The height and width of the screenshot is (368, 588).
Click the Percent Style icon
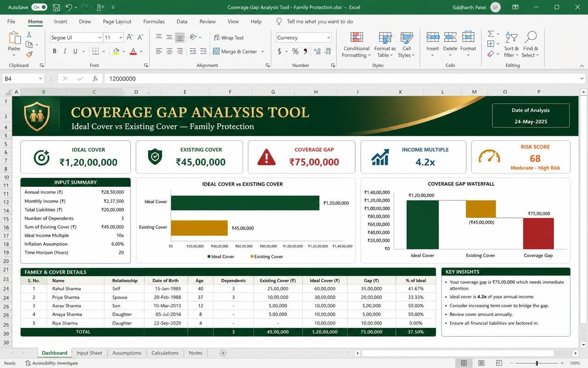pos(295,52)
